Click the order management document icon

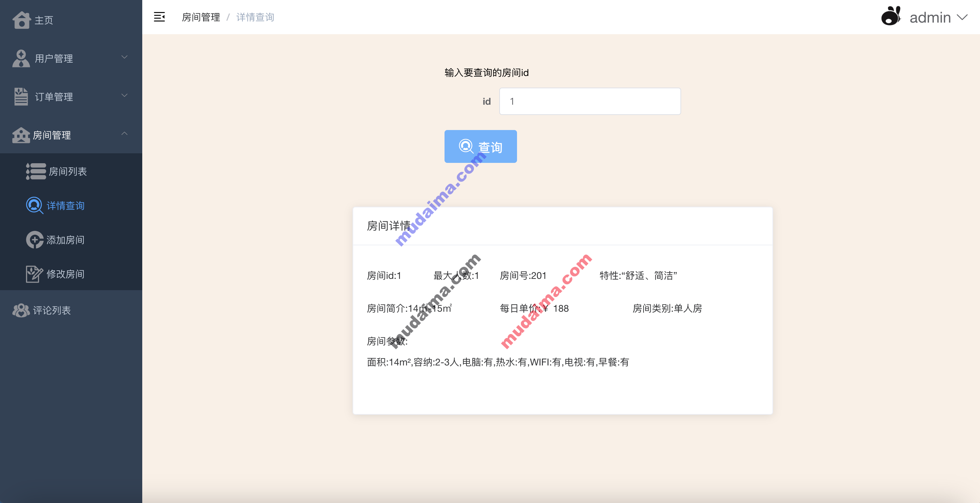point(21,96)
